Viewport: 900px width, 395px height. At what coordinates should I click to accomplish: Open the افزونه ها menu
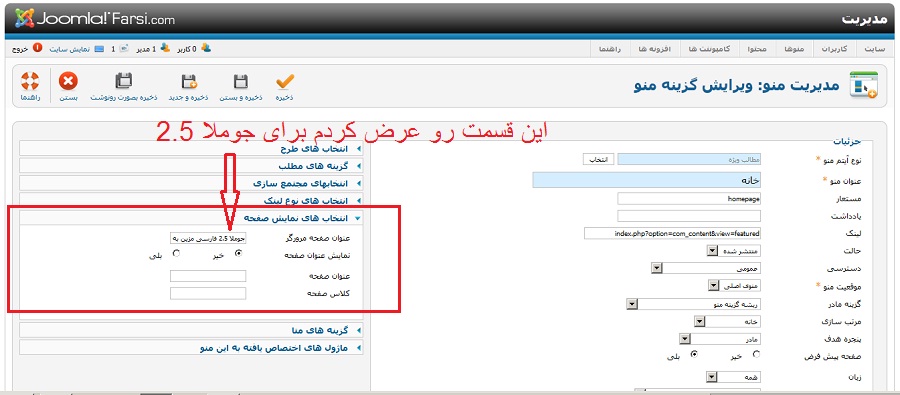click(x=655, y=49)
